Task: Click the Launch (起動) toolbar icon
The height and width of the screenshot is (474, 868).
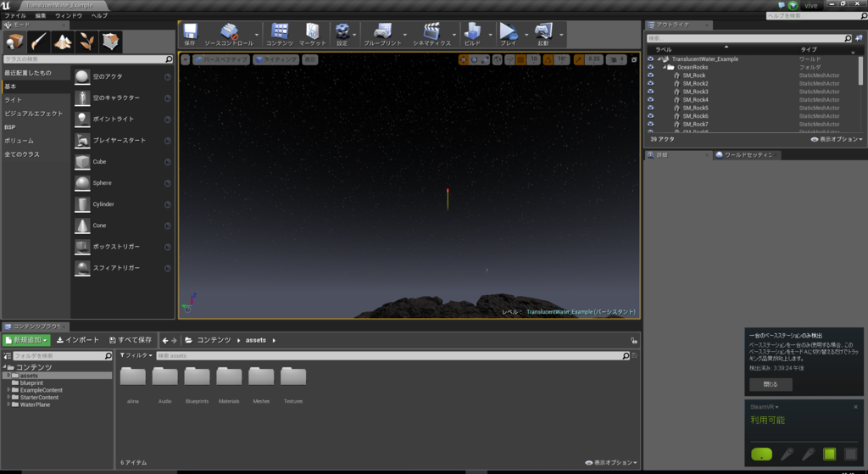Action: pos(543,31)
